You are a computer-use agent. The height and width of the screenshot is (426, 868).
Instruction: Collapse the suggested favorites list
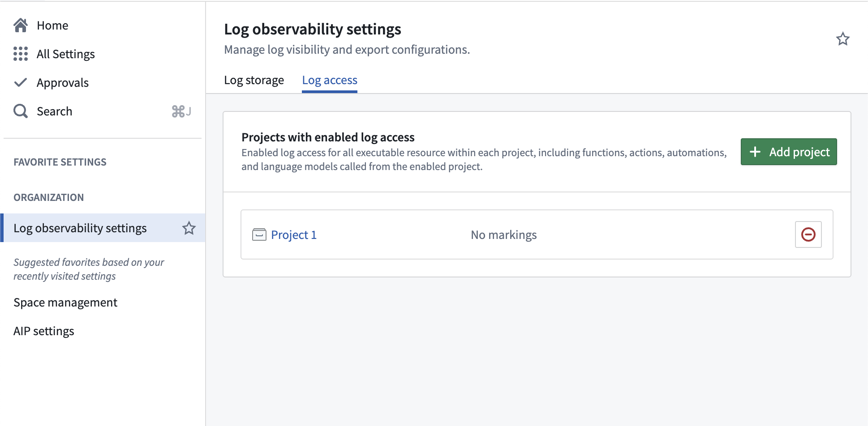click(89, 269)
